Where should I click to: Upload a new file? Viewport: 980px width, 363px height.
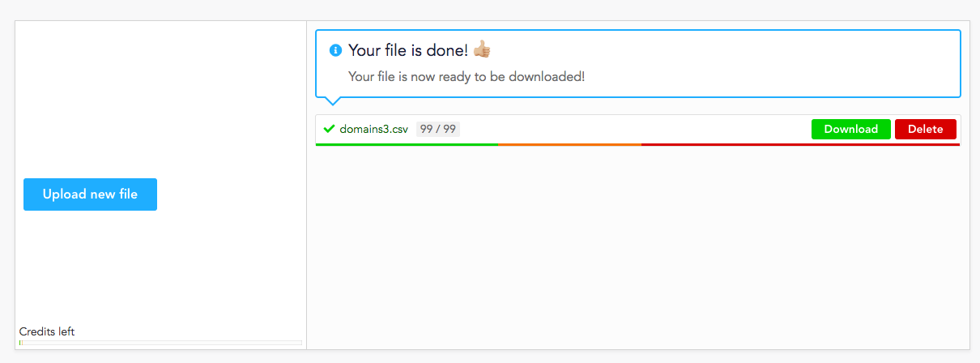point(90,194)
